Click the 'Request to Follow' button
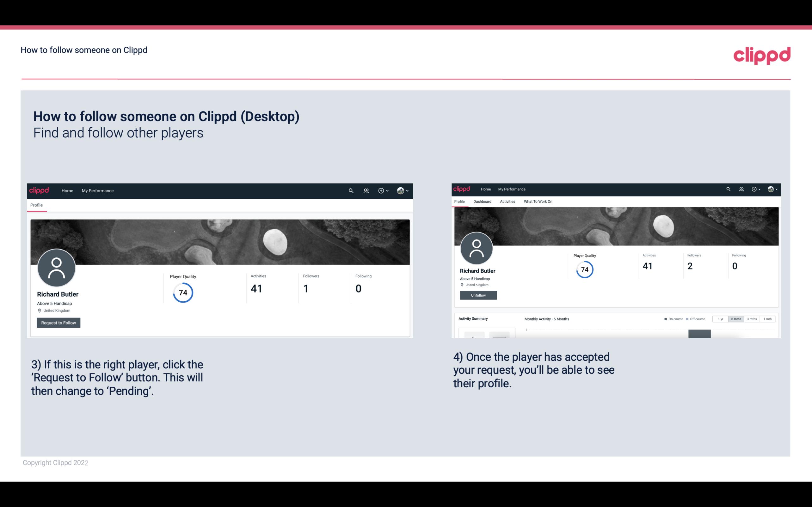 click(58, 323)
